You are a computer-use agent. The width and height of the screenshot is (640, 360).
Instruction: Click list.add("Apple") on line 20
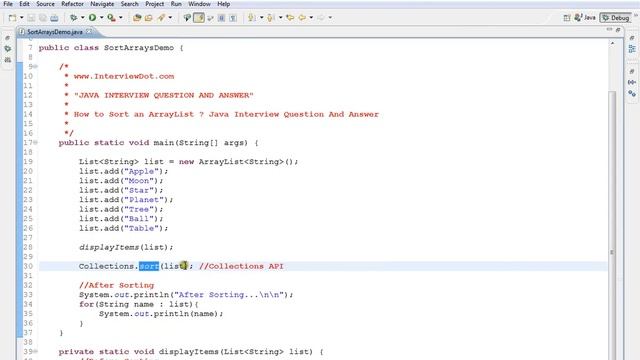tap(123, 171)
